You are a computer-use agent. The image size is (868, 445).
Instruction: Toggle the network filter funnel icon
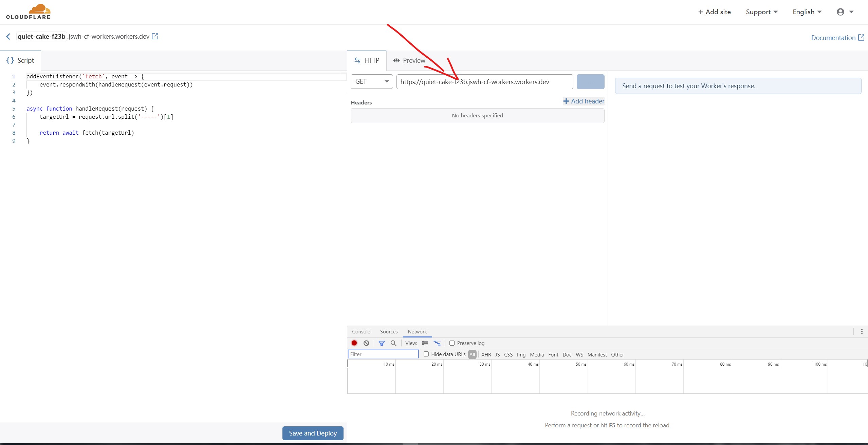(x=382, y=343)
